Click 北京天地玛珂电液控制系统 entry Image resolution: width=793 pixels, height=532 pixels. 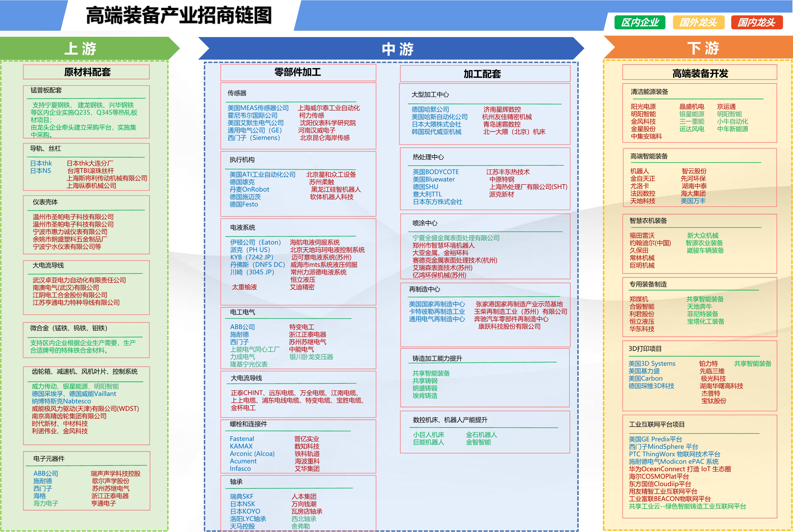tap(327, 250)
